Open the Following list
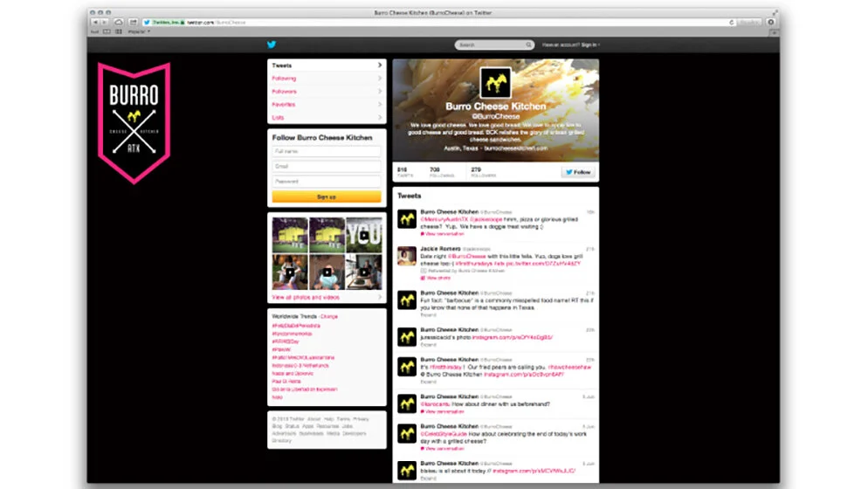This screenshot has height=489, width=868. click(x=327, y=79)
